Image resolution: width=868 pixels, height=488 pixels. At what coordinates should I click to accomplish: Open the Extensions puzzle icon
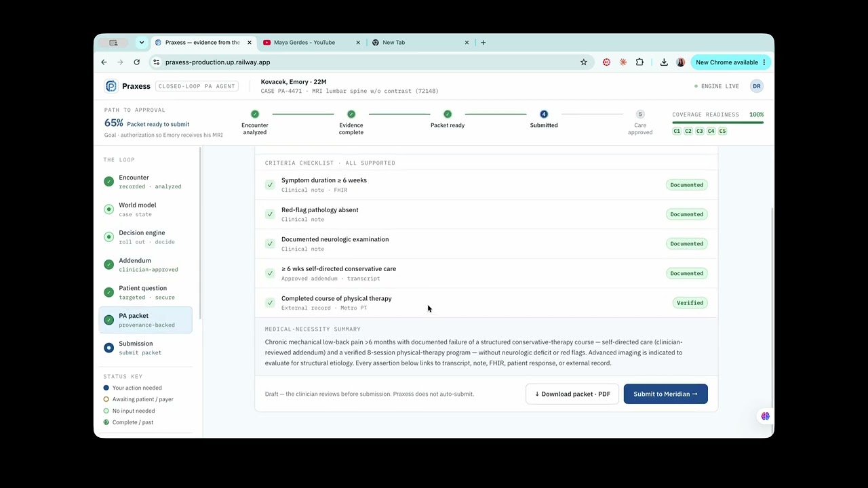[x=639, y=62]
